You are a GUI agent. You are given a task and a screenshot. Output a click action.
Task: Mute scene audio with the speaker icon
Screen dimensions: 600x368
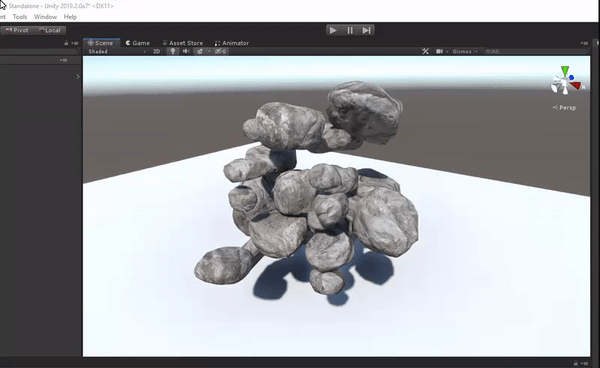pyautogui.click(x=186, y=51)
